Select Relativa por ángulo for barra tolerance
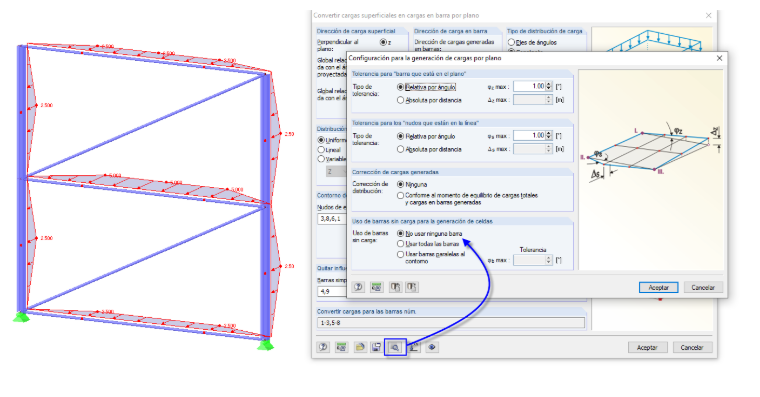Viewport: 760px width, 397px height. click(x=400, y=87)
